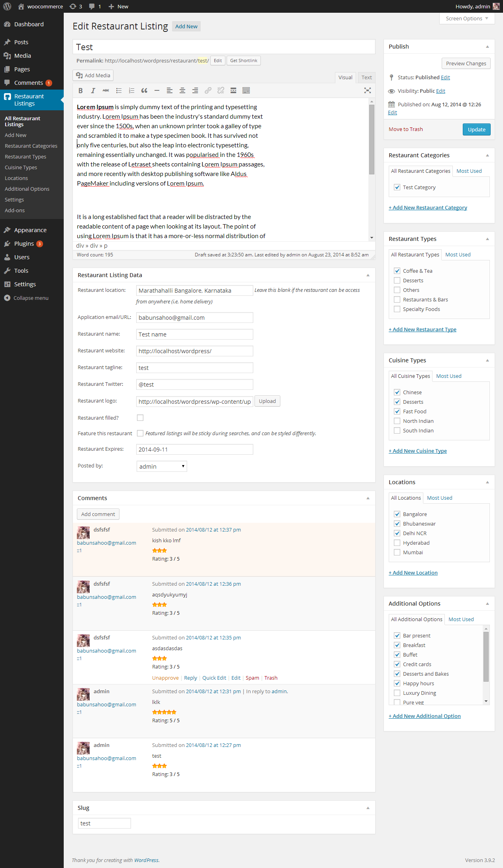
Task: Uncheck Coffee & Tea restaurant type
Action: tap(397, 271)
